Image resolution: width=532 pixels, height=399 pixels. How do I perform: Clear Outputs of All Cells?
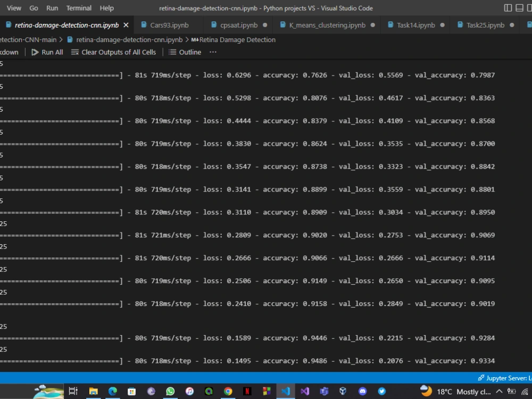113,52
